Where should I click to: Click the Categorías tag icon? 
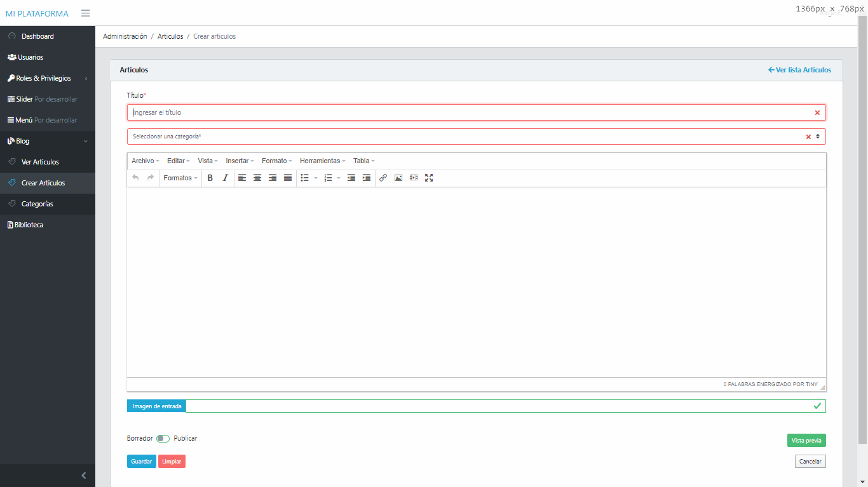click(x=11, y=204)
